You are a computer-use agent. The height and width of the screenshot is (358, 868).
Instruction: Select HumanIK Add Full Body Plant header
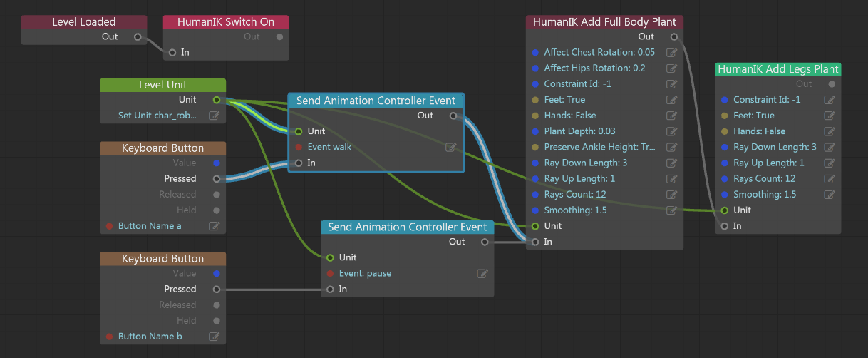[604, 22]
